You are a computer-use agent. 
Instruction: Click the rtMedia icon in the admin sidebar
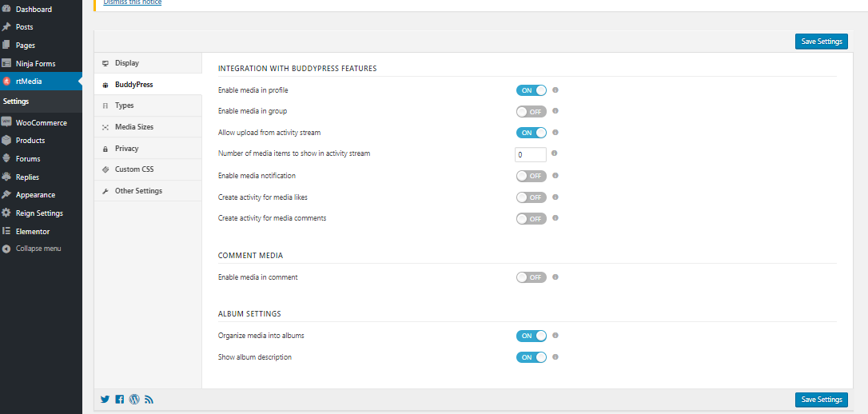6,82
